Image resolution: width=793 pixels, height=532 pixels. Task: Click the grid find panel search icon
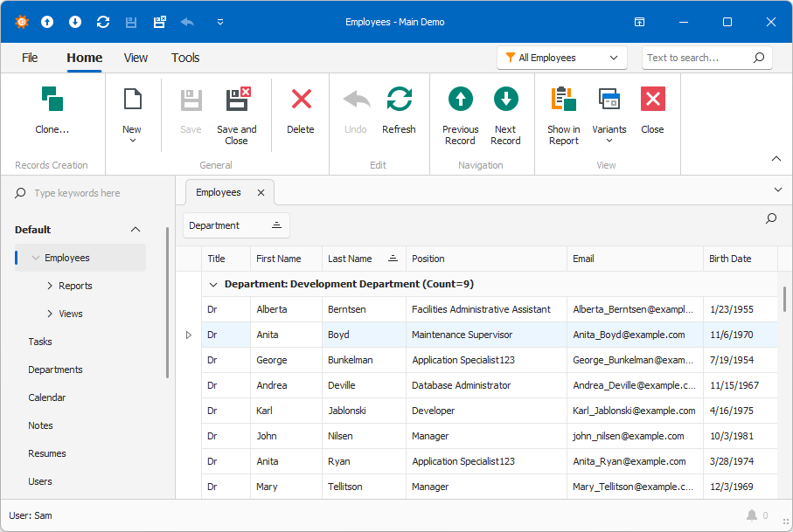pos(771,218)
